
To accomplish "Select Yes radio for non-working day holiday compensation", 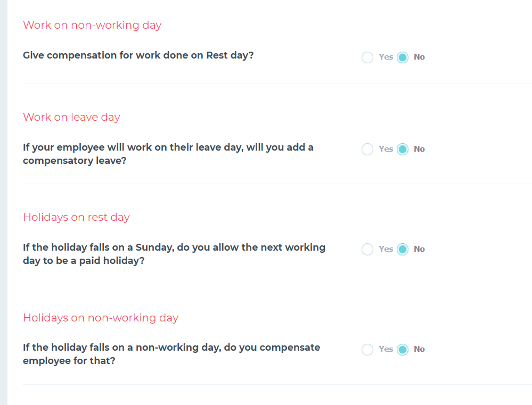I will (x=367, y=349).
